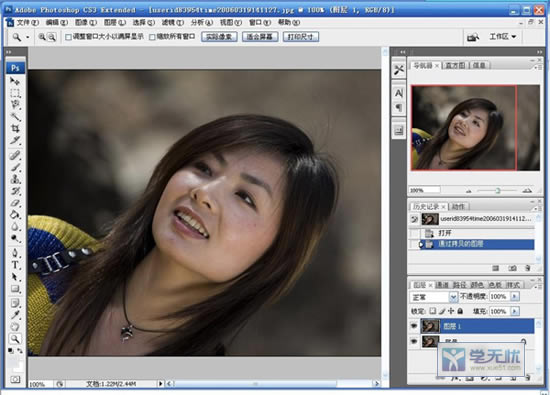
Task: Select the Crop tool
Action: click(x=15, y=128)
